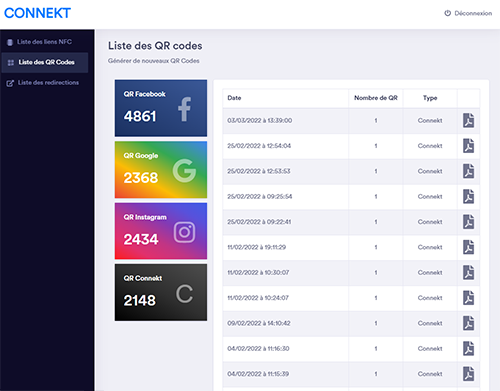
Task: Click the Instagram count 2434
Action: [141, 239]
